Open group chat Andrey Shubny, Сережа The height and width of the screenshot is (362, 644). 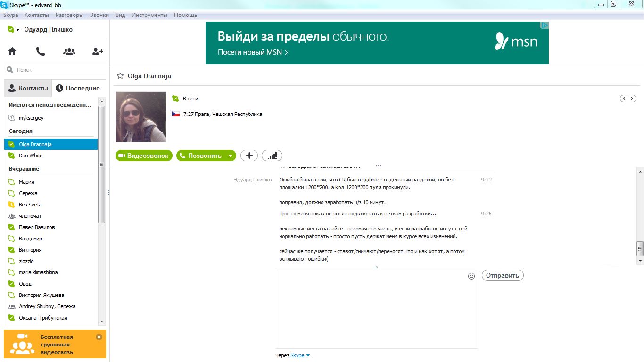coord(51,306)
